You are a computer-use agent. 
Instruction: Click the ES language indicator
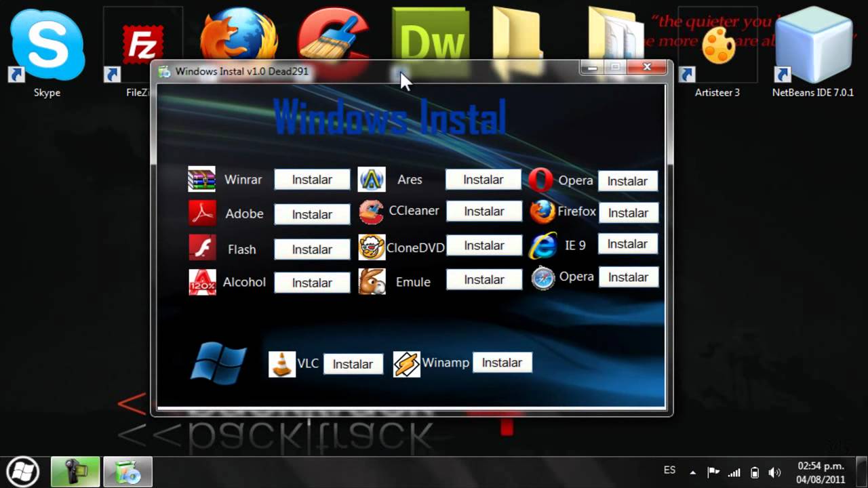click(x=669, y=470)
